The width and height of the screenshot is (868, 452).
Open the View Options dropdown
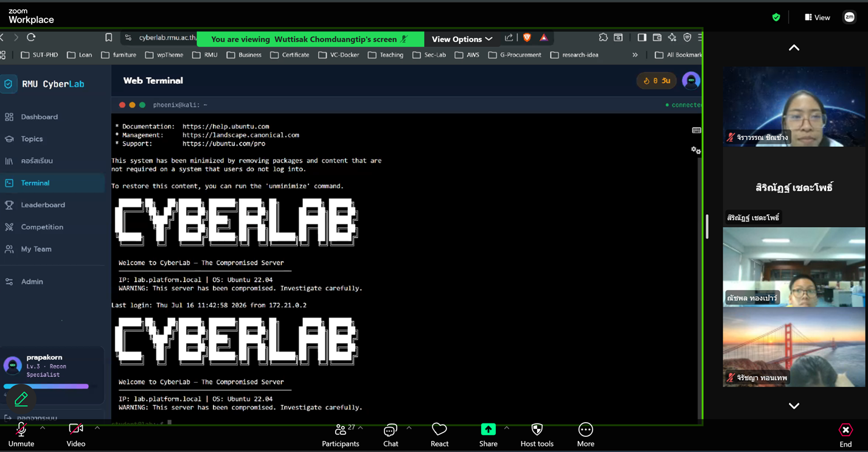tap(462, 39)
